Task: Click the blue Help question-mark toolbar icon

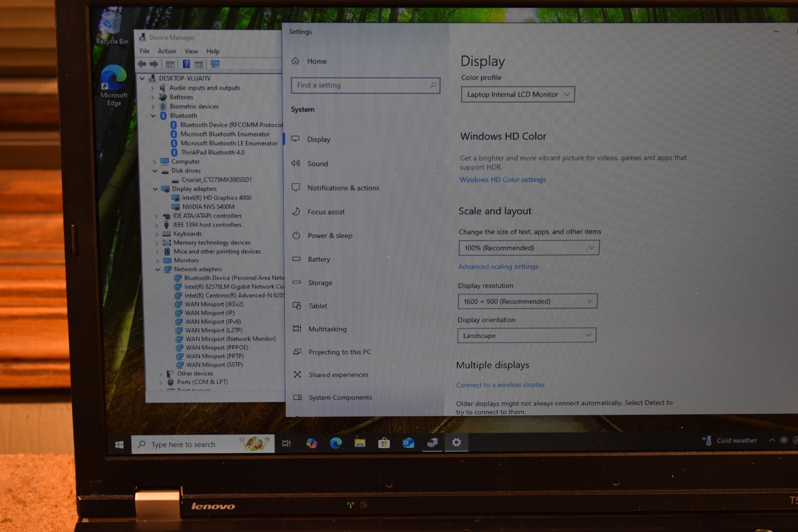Action: point(186,64)
